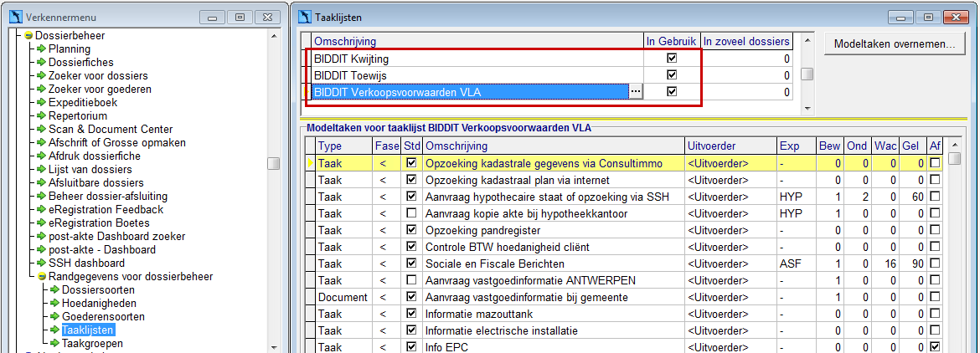The width and height of the screenshot is (980, 353).
Task: Toggle Std for Opzoeking pandregister
Action: (412, 230)
